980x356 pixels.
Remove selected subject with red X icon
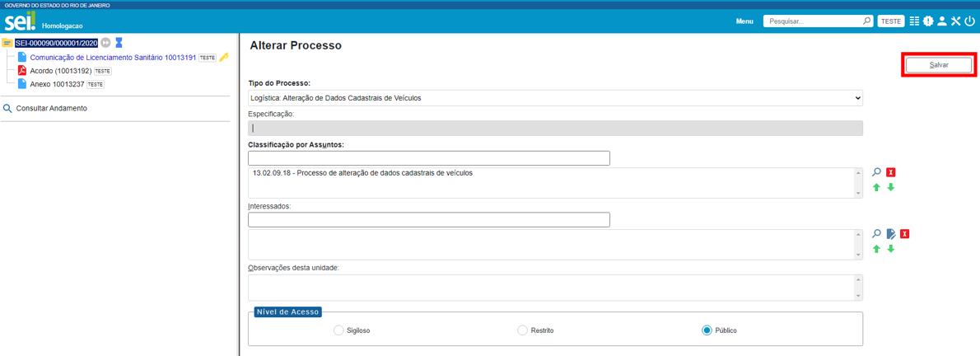pyautogui.click(x=890, y=172)
